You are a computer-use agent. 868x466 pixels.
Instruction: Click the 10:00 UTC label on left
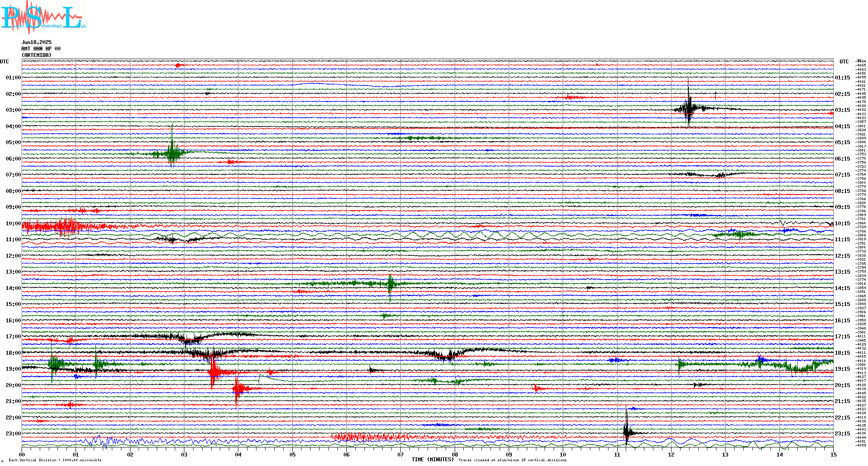coord(13,224)
